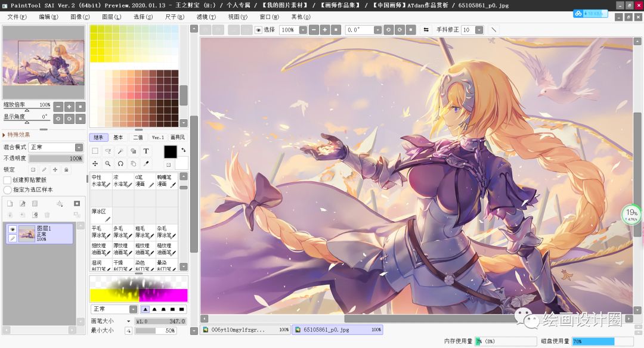Open the 视图 menu
The width and height of the screenshot is (644, 348).
pos(238,17)
